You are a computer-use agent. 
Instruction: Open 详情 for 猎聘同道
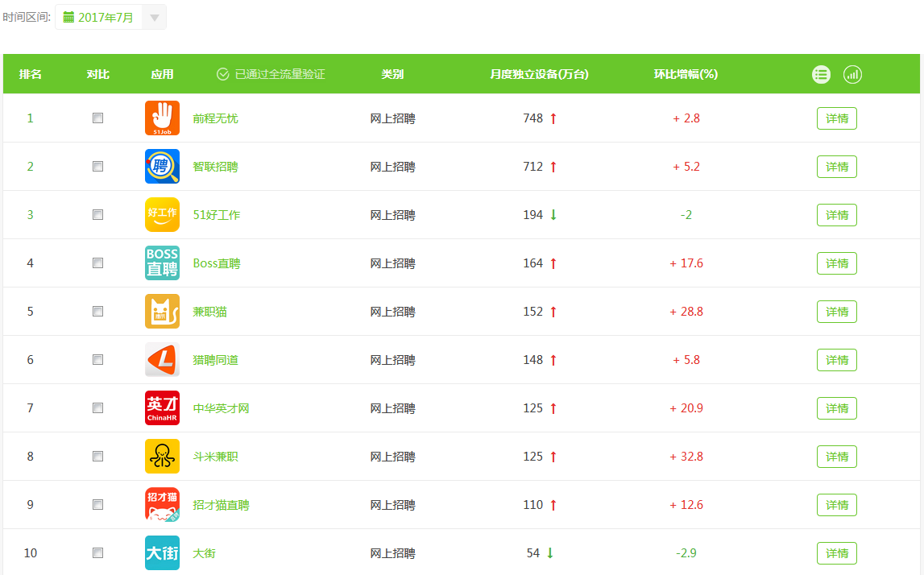point(837,360)
